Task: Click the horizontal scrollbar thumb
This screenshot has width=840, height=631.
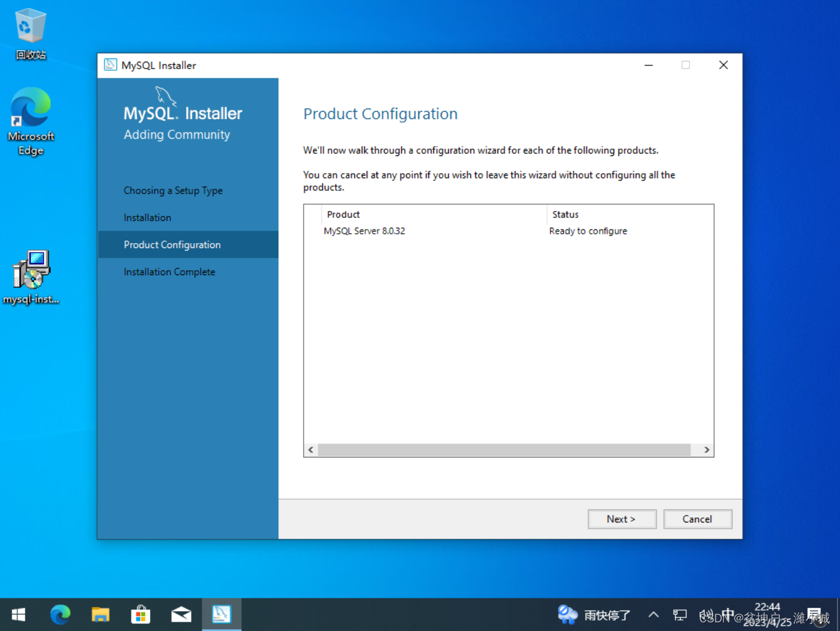Action: point(504,450)
